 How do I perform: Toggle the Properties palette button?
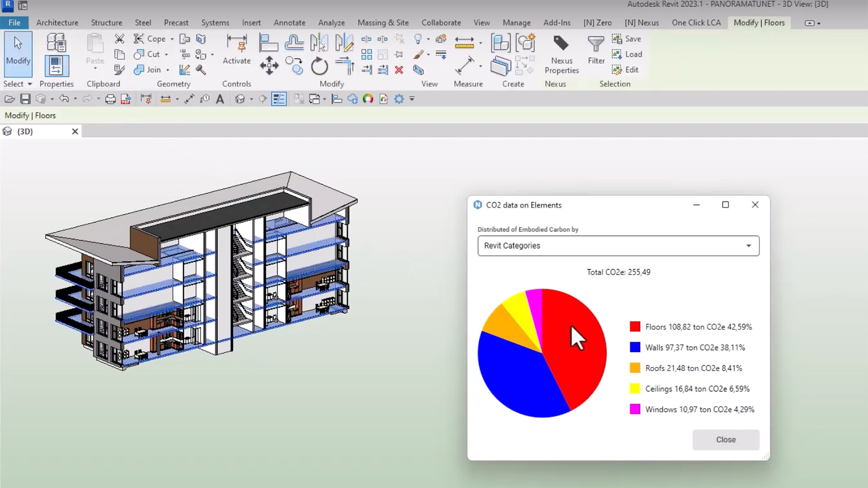pos(57,66)
